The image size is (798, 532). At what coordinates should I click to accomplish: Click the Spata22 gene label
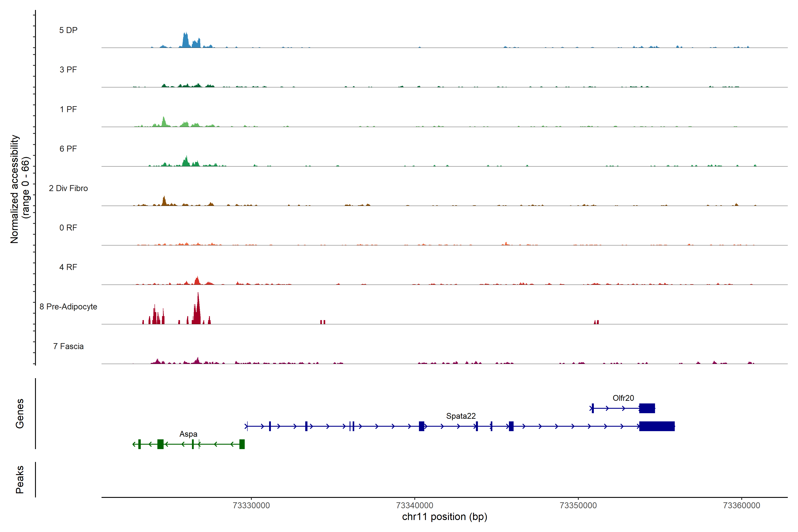click(x=461, y=416)
